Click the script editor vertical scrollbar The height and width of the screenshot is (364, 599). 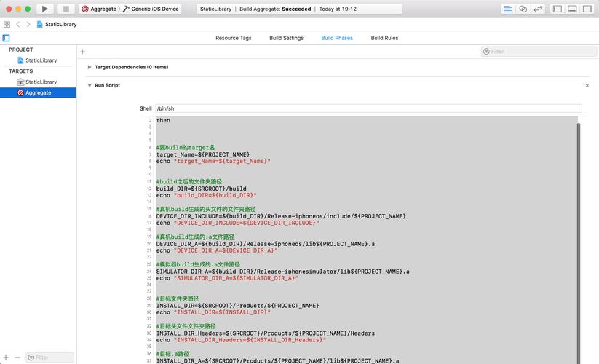[579, 243]
